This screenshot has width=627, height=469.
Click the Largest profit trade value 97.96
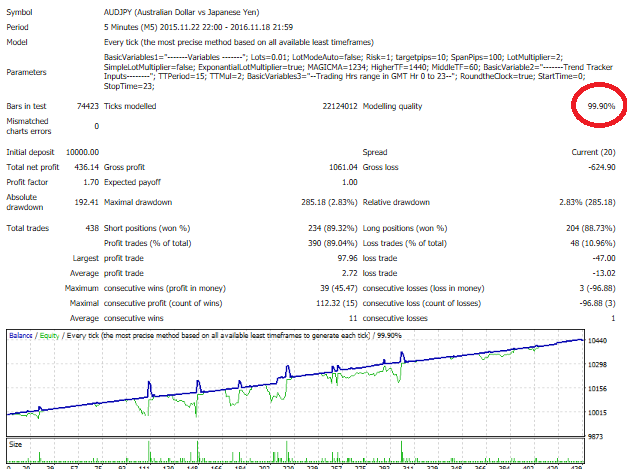click(347, 258)
